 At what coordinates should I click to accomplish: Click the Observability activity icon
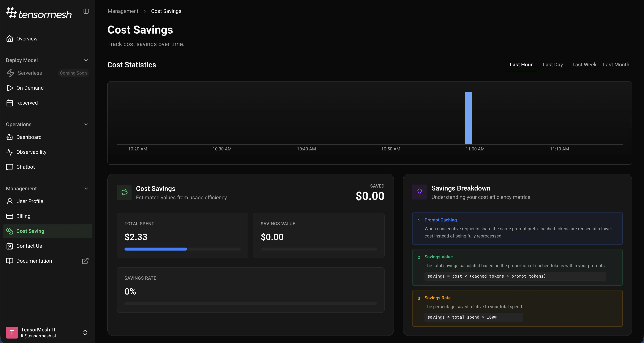(10, 152)
